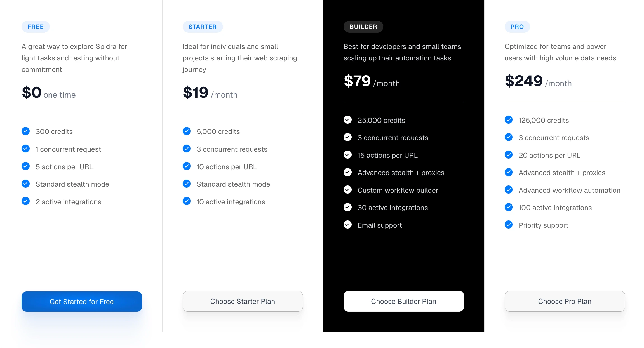
Task: Click Choose Pro Plan
Action: click(x=565, y=301)
